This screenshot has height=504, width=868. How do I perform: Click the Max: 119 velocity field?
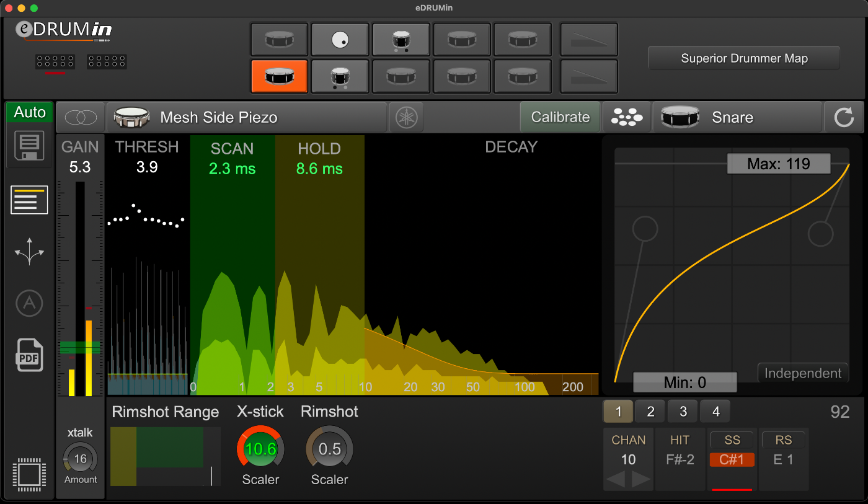tap(779, 164)
